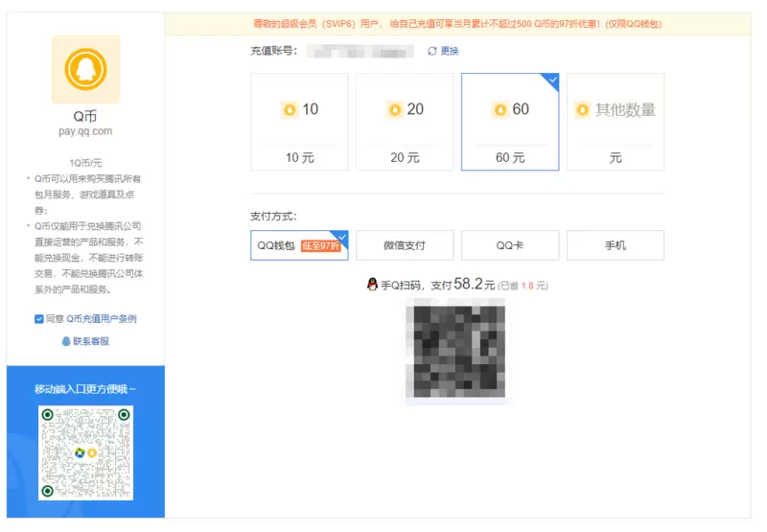The height and width of the screenshot is (532, 767).
Task: Click the 充值账号 label
Action: pyautogui.click(x=273, y=51)
